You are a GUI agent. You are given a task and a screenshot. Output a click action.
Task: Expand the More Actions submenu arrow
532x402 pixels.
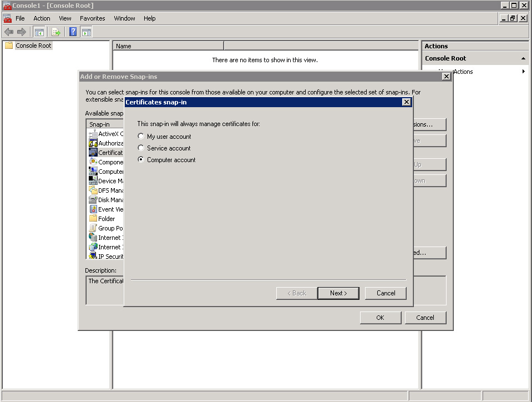(x=524, y=71)
